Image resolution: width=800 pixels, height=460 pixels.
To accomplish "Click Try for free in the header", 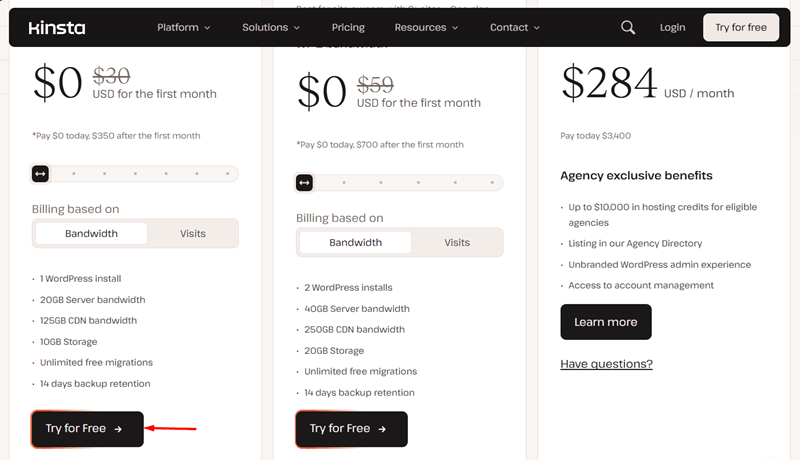I will pyautogui.click(x=741, y=28).
